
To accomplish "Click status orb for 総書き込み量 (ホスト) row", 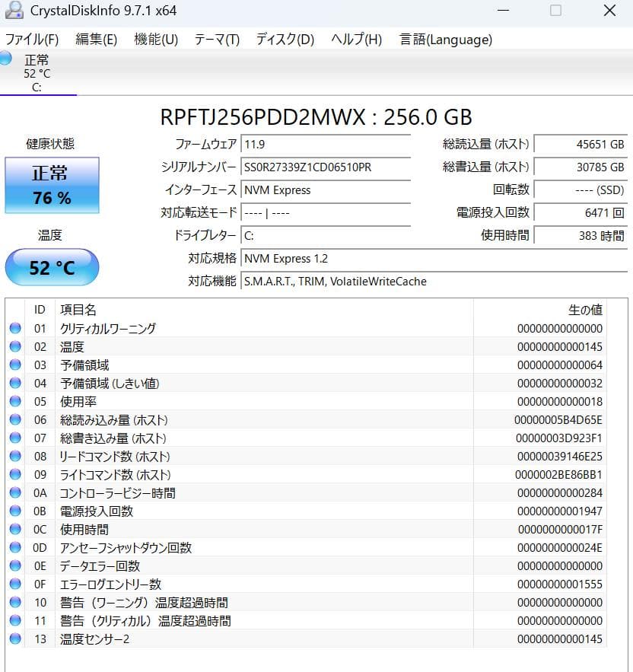I will click(x=15, y=438).
